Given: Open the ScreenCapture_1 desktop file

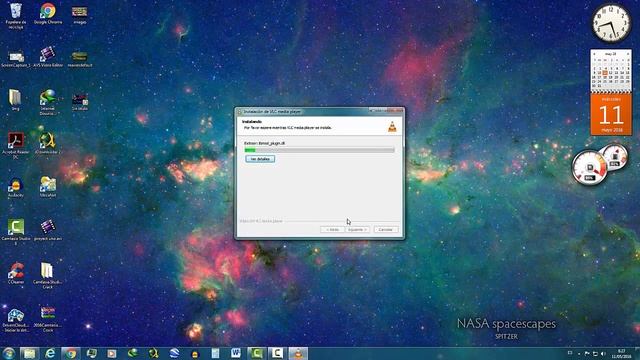Looking at the screenshot, I should tap(16, 59).
